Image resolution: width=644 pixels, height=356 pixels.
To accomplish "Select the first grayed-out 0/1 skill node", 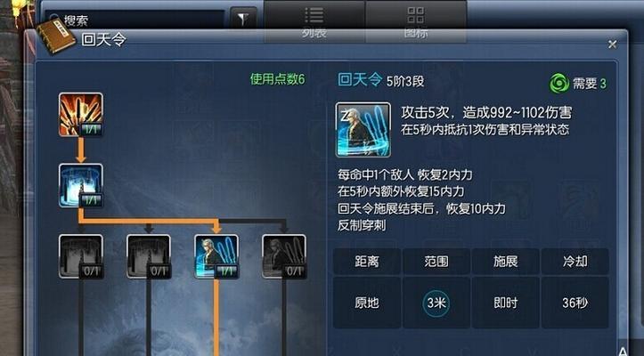I will [81, 256].
